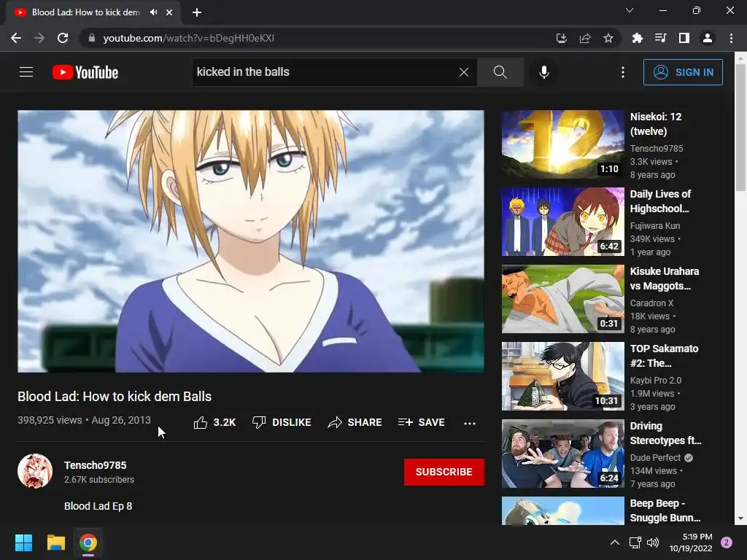Open Daily Lives of Highschool thumbnail
Viewport: 747px width, 560px height.
(x=562, y=222)
